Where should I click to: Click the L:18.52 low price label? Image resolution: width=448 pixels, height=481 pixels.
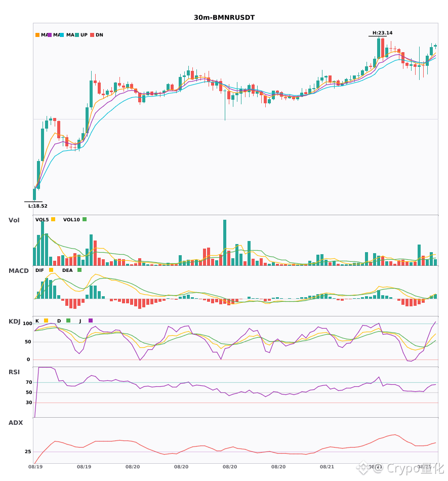tap(38, 206)
